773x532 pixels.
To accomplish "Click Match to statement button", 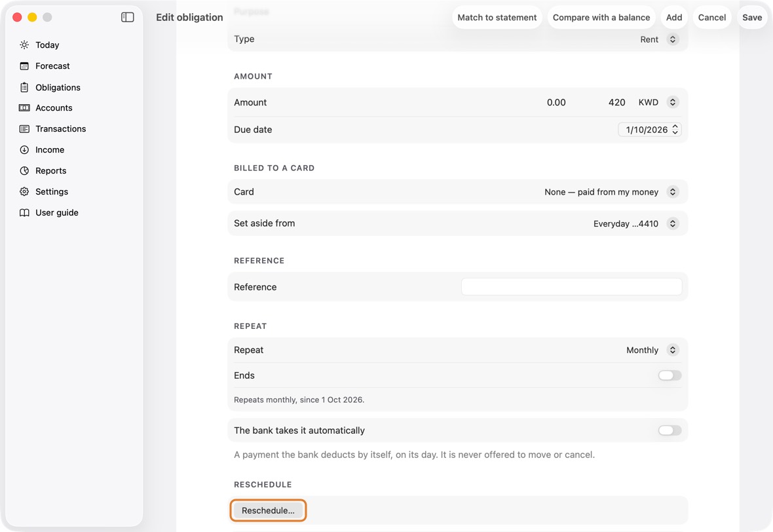I will (497, 17).
